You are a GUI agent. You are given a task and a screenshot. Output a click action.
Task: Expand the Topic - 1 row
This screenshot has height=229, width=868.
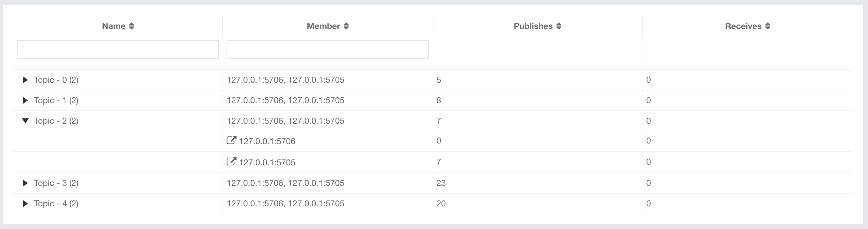pos(25,100)
